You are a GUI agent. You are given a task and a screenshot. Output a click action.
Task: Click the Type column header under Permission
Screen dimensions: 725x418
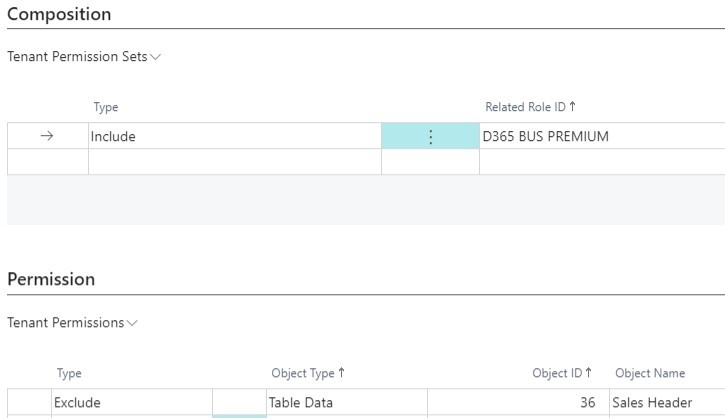[x=69, y=374]
